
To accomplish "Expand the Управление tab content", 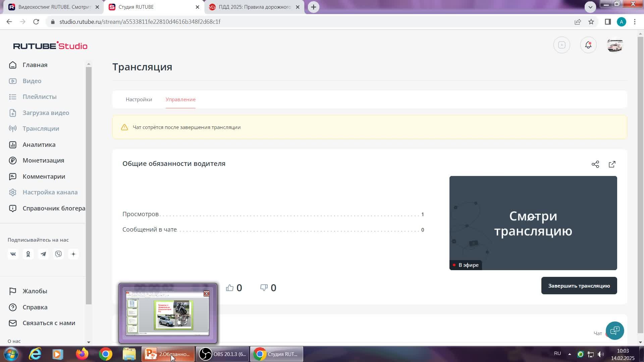I will [181, 99].
